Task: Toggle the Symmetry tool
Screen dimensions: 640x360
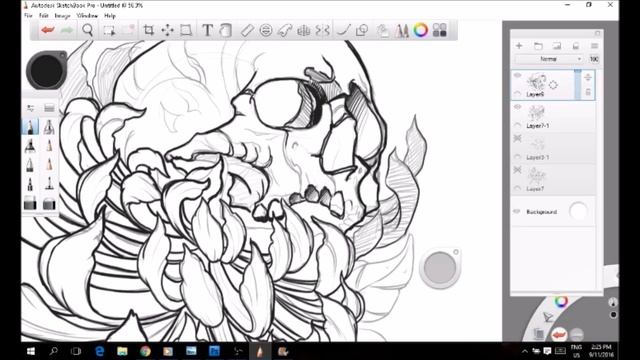Action: click(322, 30)
